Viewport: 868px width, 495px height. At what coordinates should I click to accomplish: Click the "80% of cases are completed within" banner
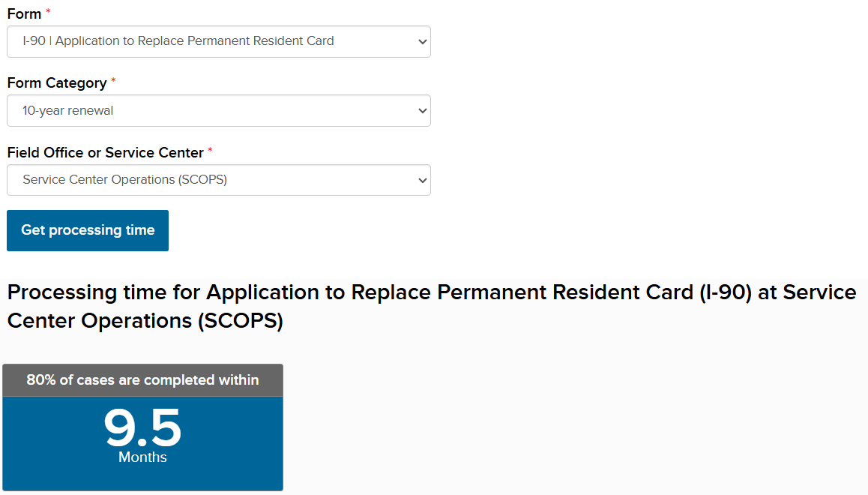coord(142,380)
